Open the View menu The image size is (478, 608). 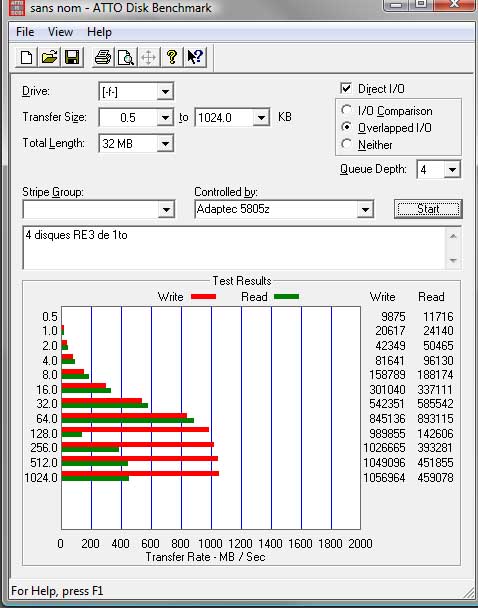tap(60, 32)
